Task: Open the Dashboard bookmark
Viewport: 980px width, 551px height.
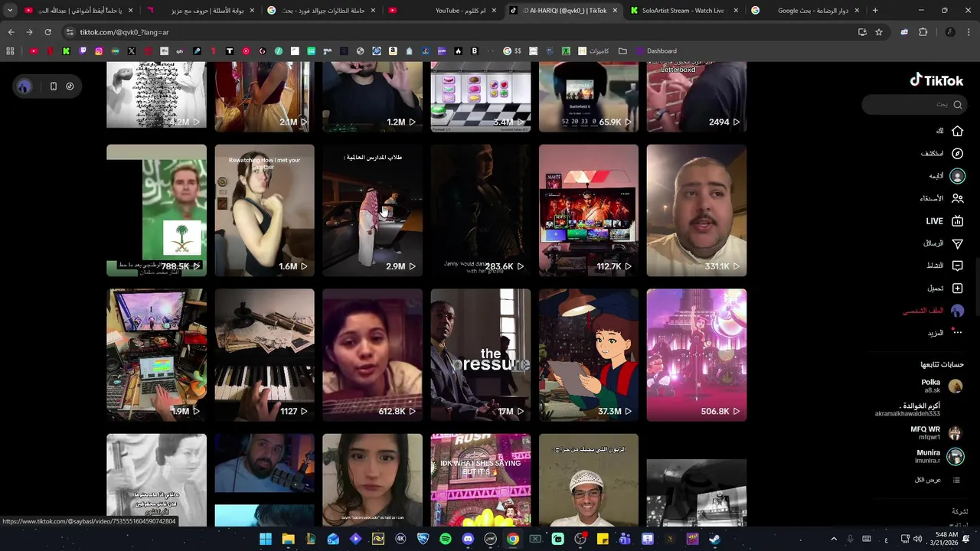Action: [x=655, y=51]
